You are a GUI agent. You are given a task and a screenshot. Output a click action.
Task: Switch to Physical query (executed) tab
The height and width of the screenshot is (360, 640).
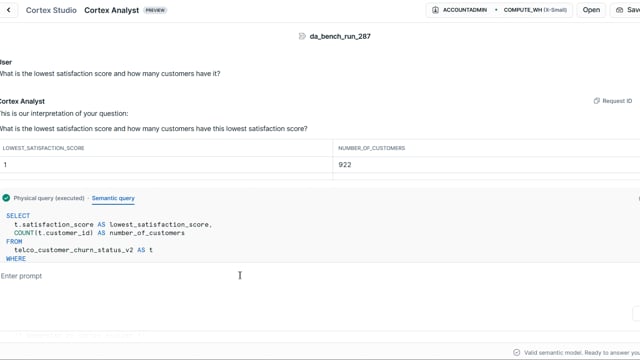coord(49,198)
